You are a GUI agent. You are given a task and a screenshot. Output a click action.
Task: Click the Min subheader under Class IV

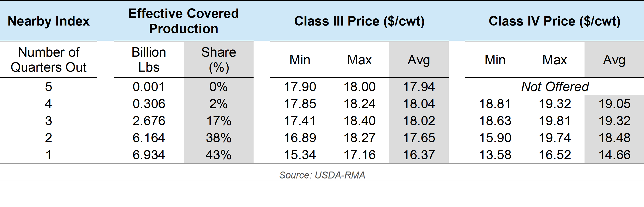(x=495, y=60)
